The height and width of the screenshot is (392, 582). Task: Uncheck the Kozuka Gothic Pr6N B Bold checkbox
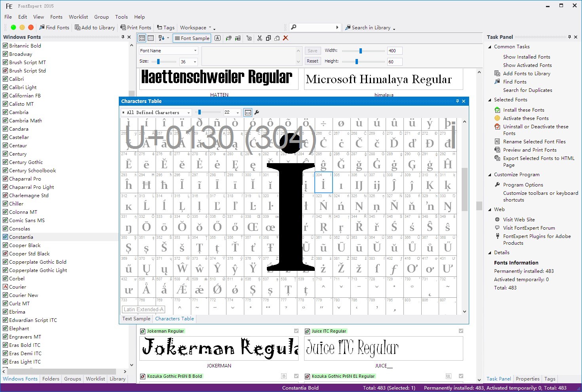click(296, 376)
